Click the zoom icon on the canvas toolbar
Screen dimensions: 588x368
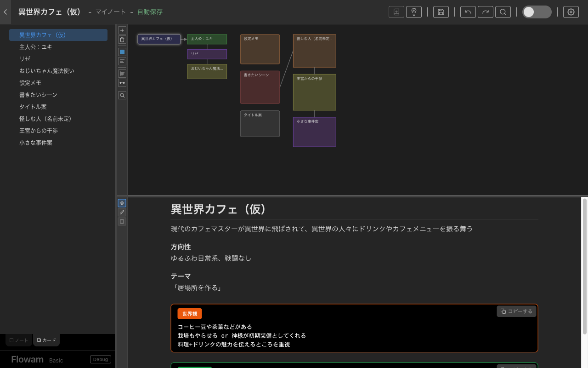point(122,95)
